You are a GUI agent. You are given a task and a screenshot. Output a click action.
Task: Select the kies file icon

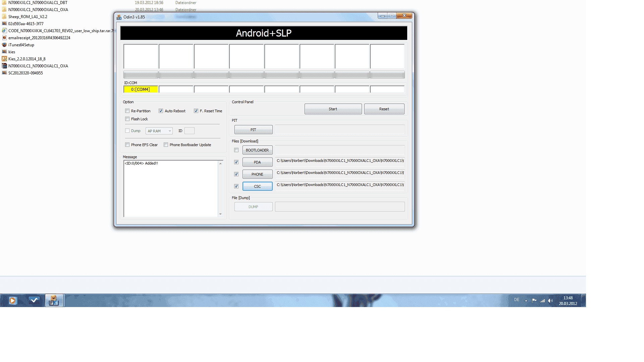point(4,52)
